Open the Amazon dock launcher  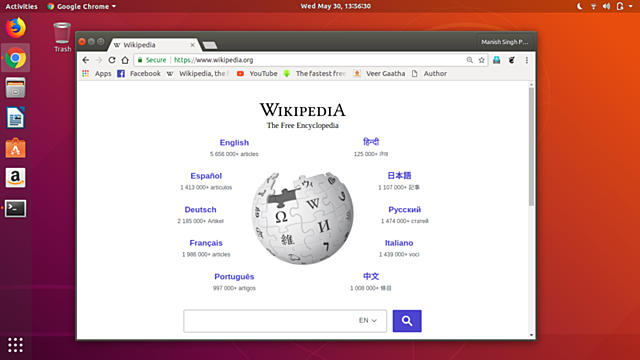click(x=16, y=178)
